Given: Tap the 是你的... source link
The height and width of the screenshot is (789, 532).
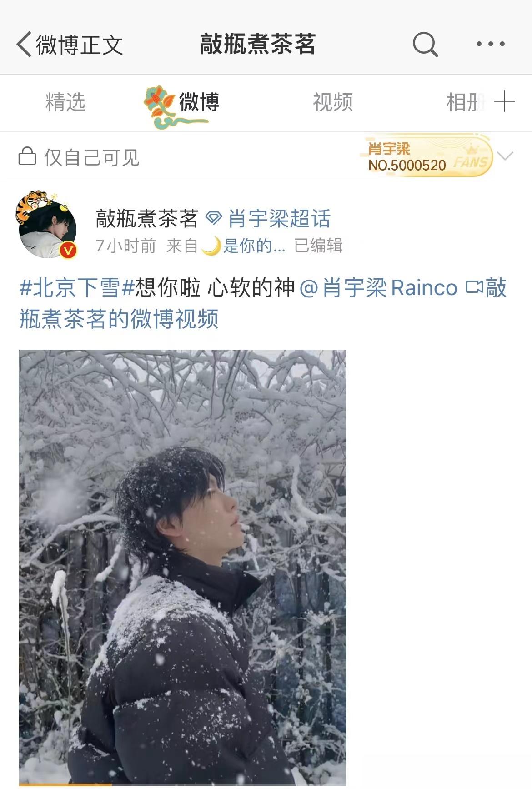Looking at the screenshot, I should click(254, 246).
